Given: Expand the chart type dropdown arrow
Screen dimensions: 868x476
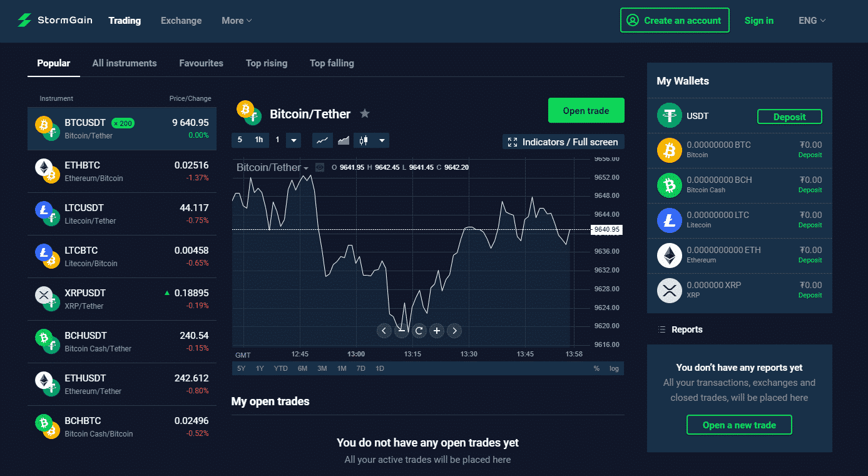Looking at the screenshot, I should click(382, 140).
